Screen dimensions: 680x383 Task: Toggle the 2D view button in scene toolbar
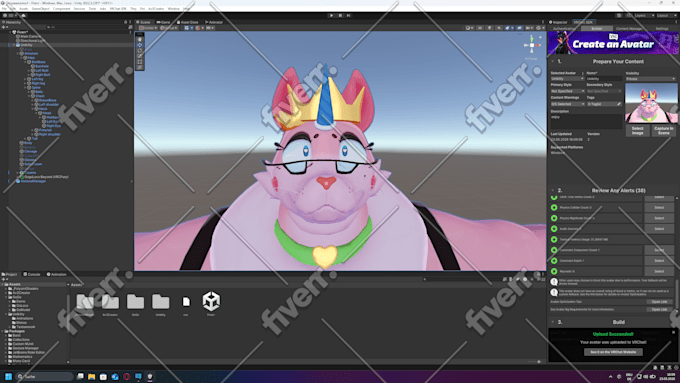[480, 28]
